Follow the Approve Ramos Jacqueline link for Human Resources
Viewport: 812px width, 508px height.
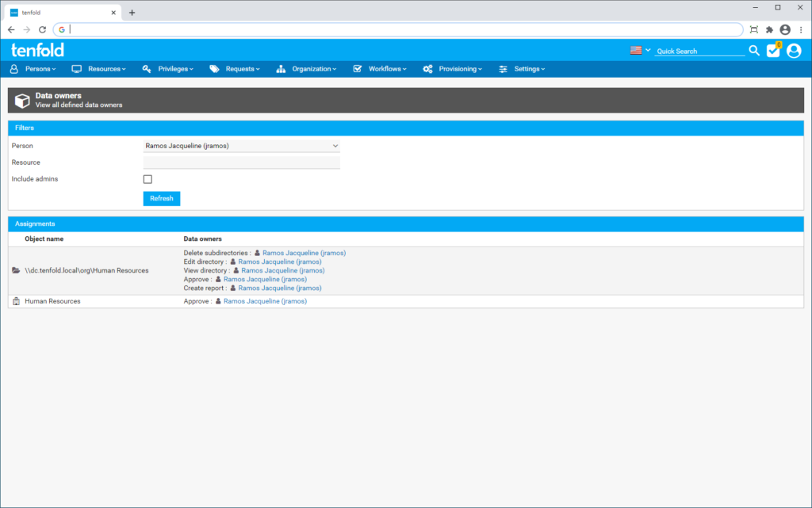click(265, 301)
